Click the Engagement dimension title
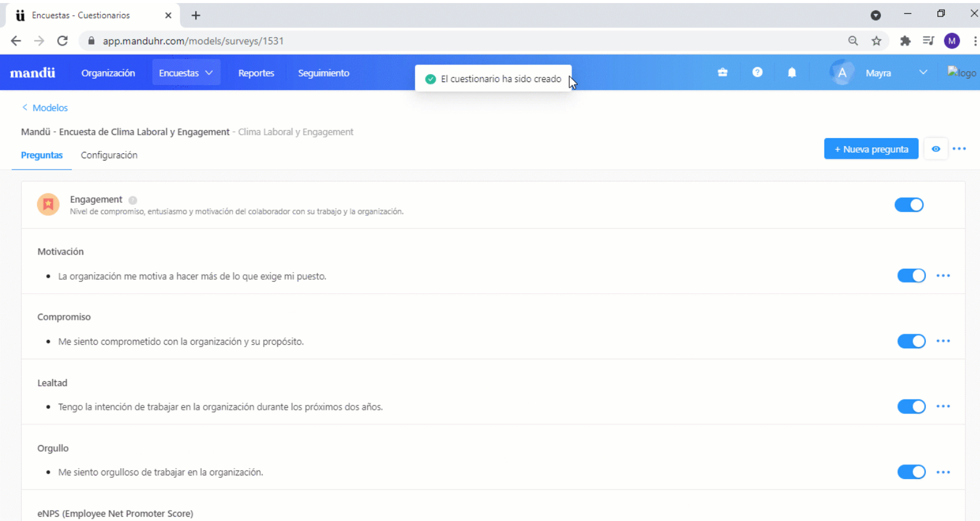Screen dimensions: 980x521 click(96, 199)
